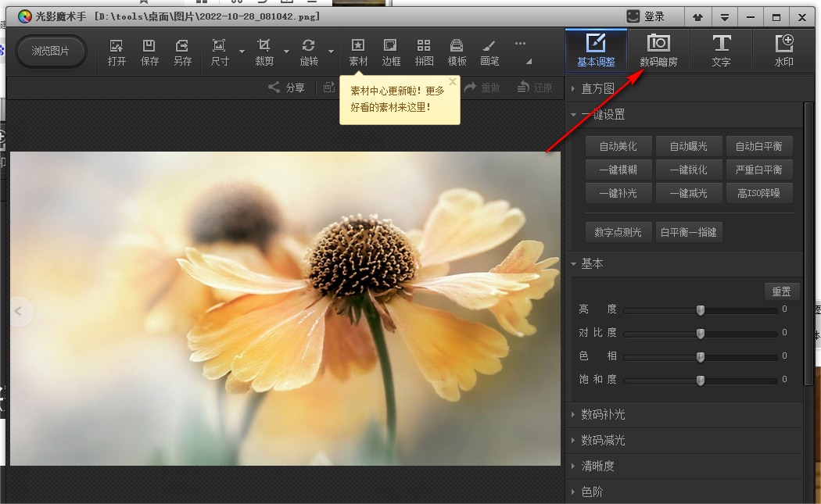Viewport: 821px width, 504px height.
Task: Select the 画笔 (Brush) tool
Action: click(x=489, y=52)
